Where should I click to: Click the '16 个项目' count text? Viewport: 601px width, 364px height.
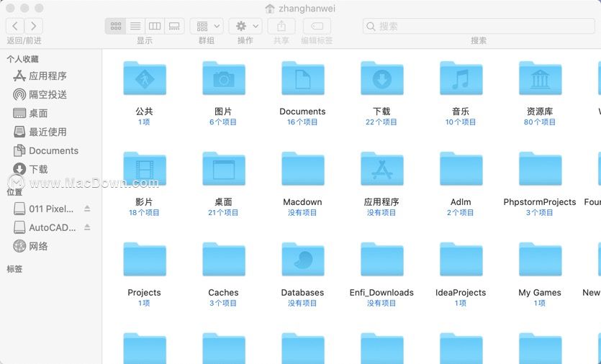302,122
